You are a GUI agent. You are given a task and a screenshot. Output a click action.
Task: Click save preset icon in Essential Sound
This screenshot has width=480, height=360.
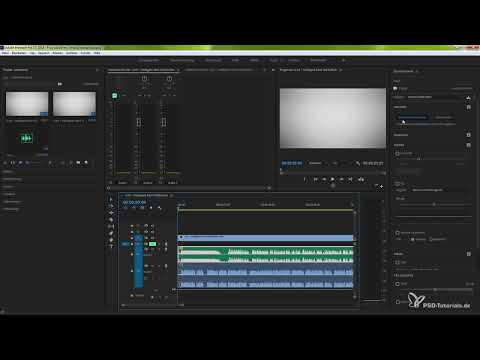[469, 98]
